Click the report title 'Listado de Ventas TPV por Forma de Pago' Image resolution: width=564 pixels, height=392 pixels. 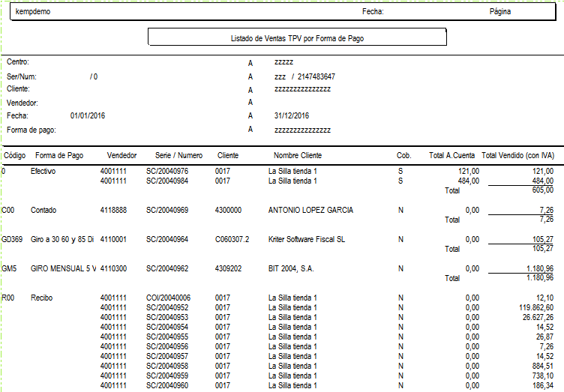coord(297,38)
